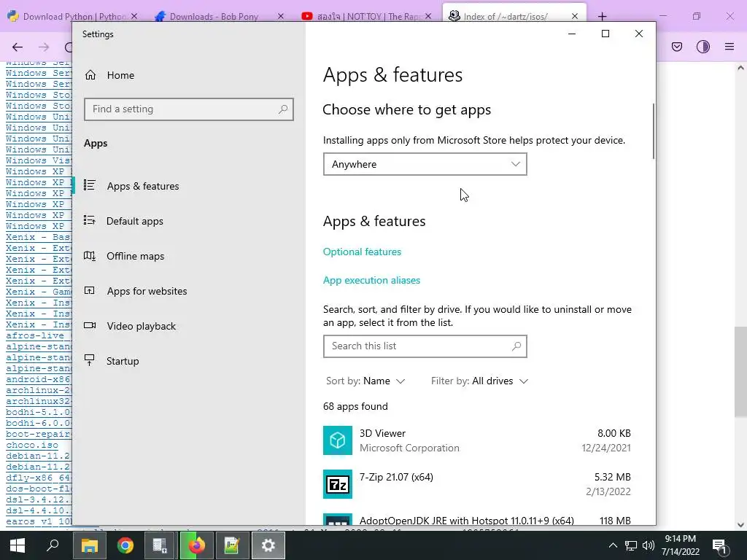The image size is (747, 560).
Task: Open App execution aliases link
Action: [371, 281]
